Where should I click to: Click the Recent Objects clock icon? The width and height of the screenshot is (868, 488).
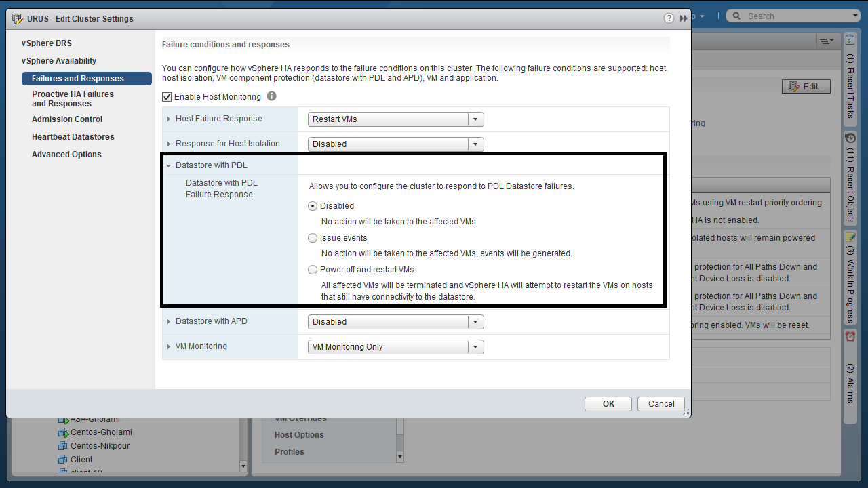[x=850, y=138]
